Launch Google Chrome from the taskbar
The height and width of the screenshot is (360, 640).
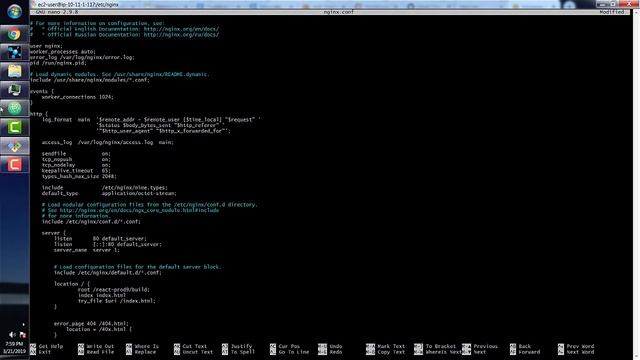click(14, 34)
